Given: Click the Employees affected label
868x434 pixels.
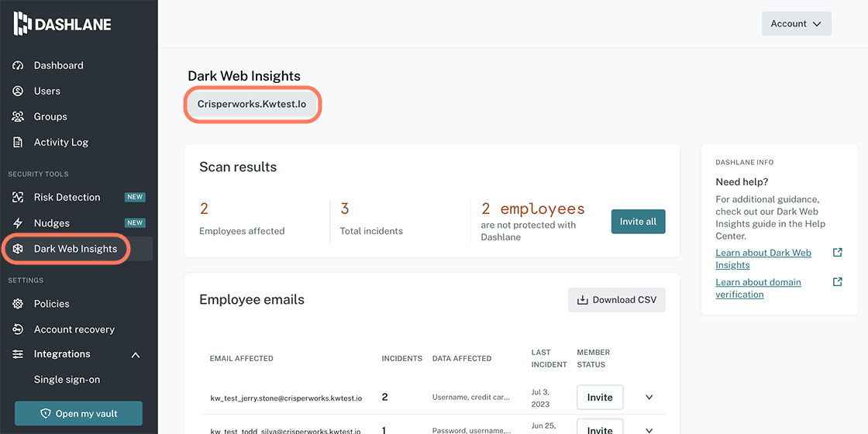Looking at the screenshot, I should (242, 232).
